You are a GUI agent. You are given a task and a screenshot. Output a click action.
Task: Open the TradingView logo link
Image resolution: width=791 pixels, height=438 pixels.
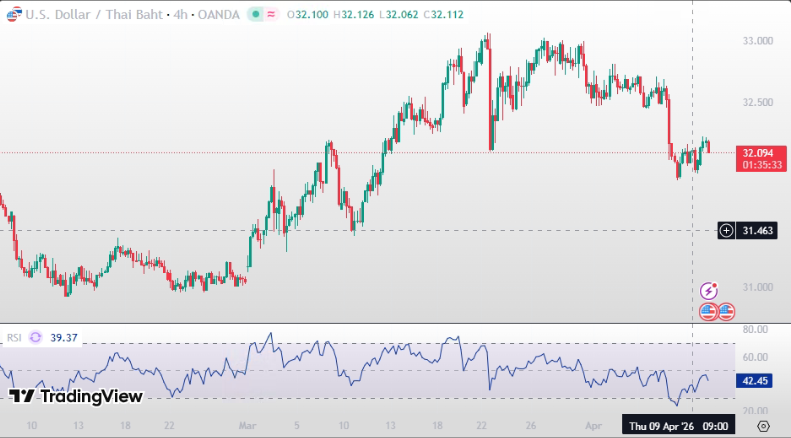tap(76, 397)
